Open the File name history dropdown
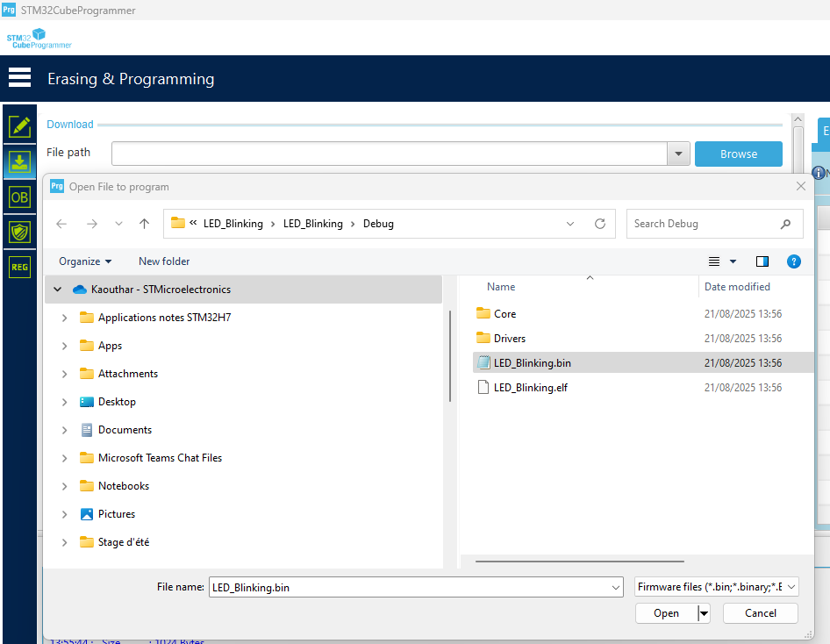 pos(616,587)
